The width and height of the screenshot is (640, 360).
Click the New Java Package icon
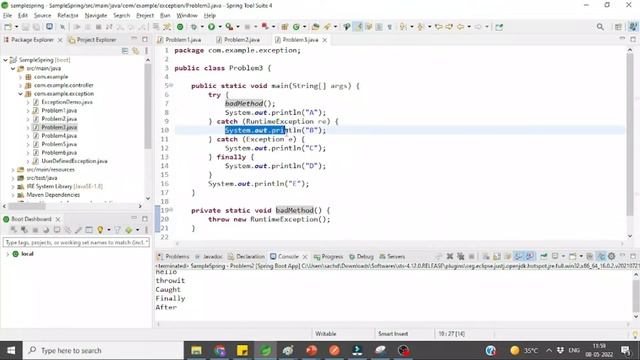[x=285, y=27]
